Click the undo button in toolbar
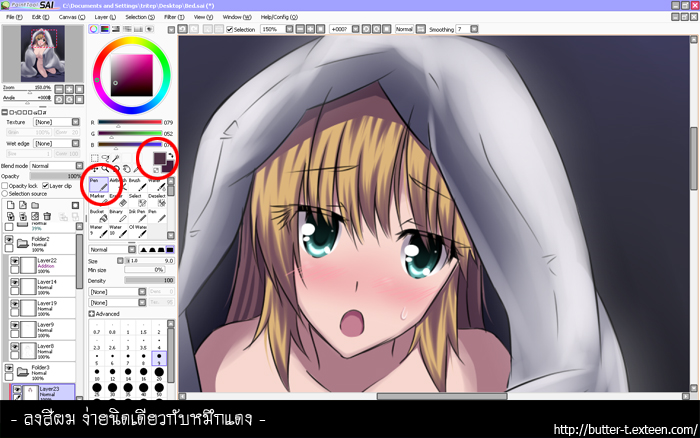Screen dimensions: 700x438 183,29
